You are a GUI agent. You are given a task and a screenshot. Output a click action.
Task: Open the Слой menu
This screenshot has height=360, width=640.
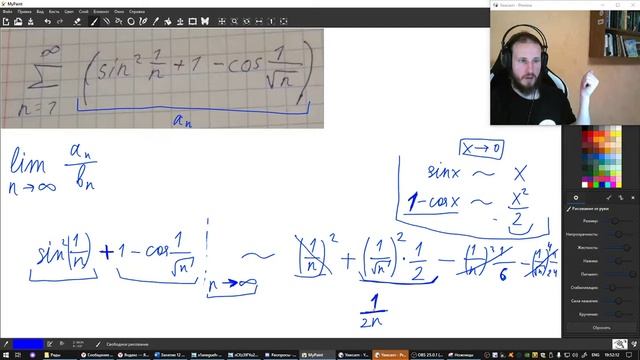click(x=84, y=12)
